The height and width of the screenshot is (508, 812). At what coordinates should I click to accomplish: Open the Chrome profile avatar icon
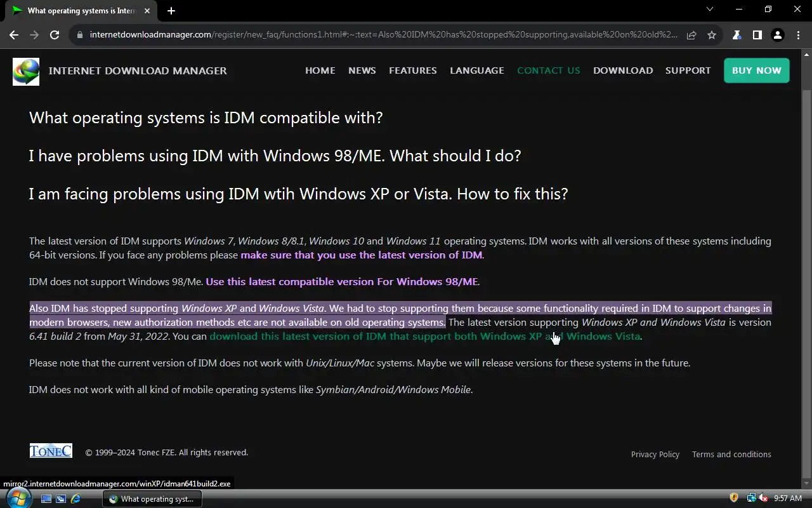click(777, 35)
